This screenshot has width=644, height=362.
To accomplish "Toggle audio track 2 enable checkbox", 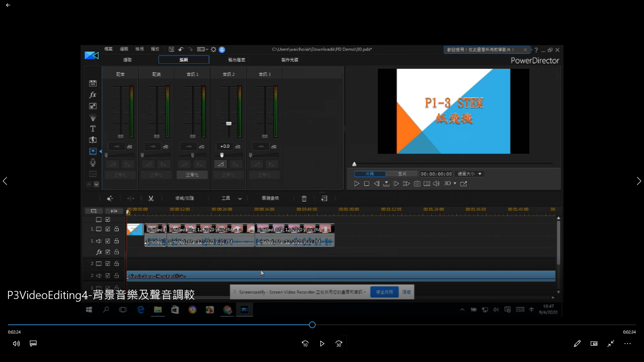I will [x=108, y=276].
